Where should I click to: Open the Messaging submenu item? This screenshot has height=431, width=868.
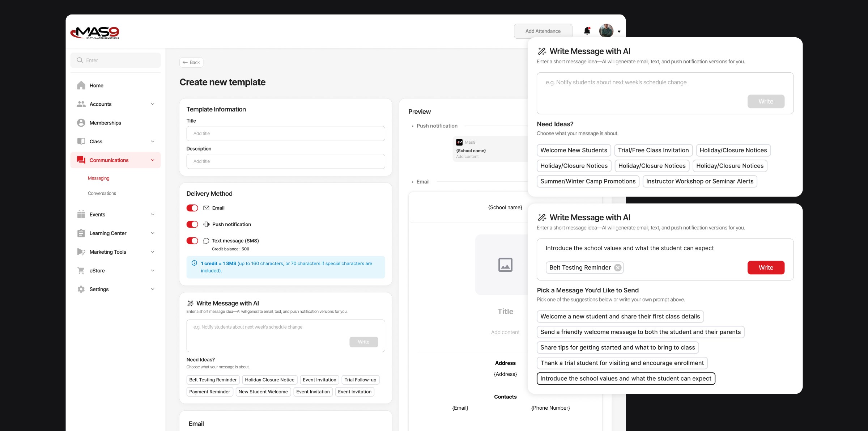pyautogui.click(x=98, y=178)
